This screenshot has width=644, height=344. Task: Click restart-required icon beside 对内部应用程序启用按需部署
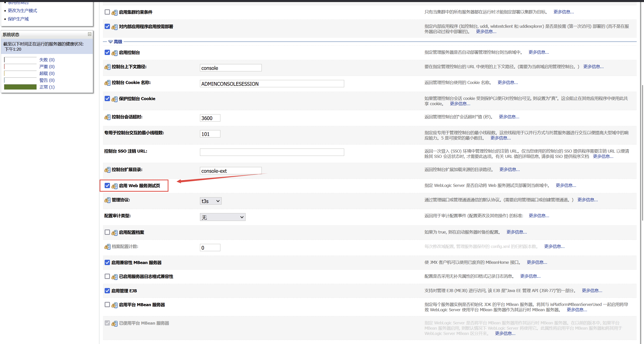(x=114, y=27)
